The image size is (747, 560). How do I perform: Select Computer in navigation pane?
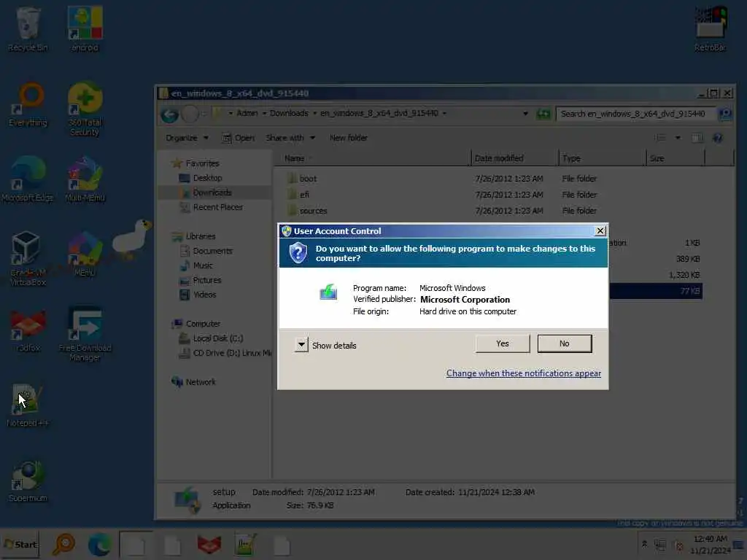(x=203, y=324)
